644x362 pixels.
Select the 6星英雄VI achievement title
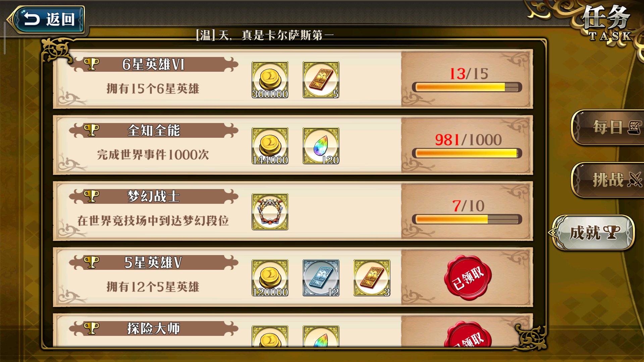pyautogui.click(x=154, y=64)
